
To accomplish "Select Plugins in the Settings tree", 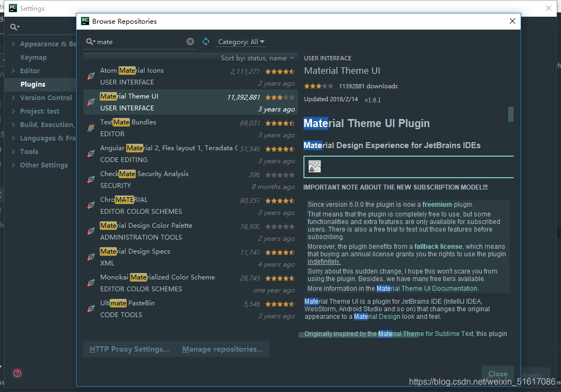I will (x=33, y=85).
